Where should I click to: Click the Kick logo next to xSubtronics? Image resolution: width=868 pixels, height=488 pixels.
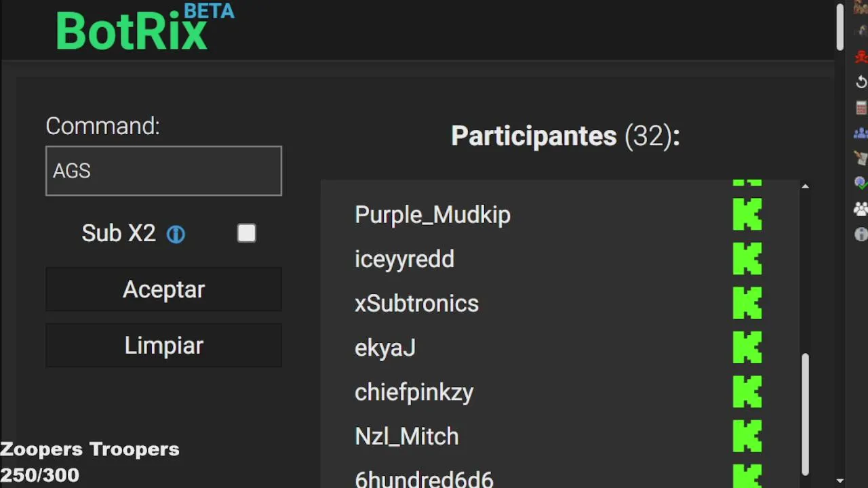pyautogui.click(x=747, y=304)
